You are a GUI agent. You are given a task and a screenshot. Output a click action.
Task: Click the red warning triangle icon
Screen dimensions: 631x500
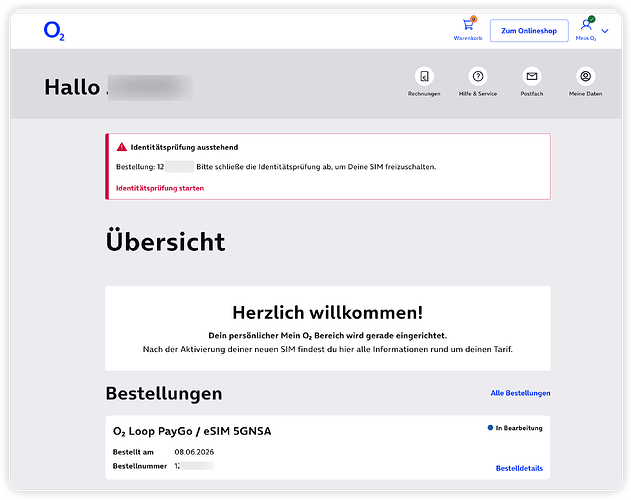[122, 147]
